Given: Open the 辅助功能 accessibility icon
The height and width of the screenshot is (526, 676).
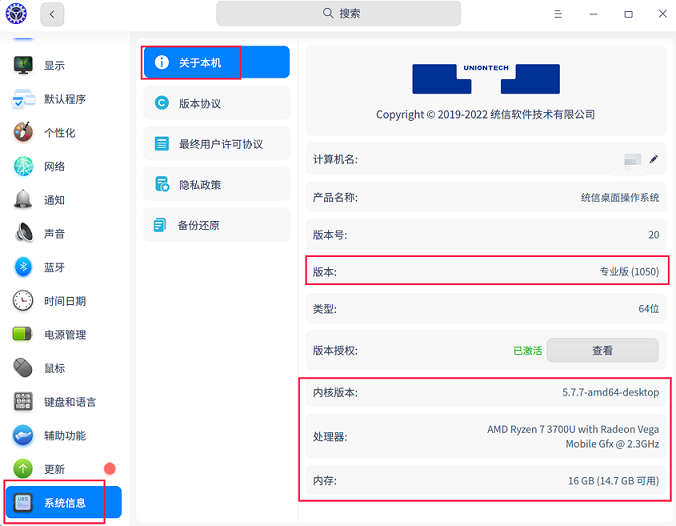Looking at the screenshot, I should (23, 435).
